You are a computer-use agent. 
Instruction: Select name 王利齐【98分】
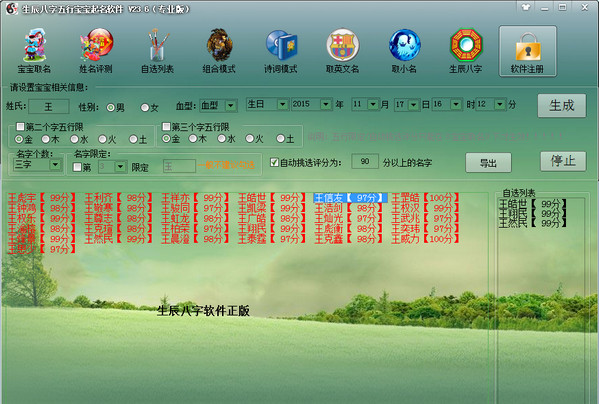pyautogui.click(x=118, y=198)
